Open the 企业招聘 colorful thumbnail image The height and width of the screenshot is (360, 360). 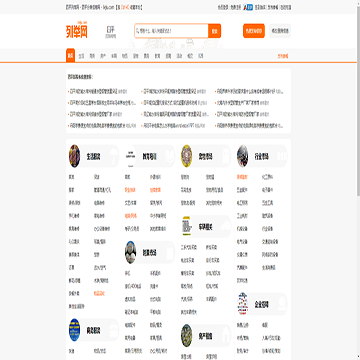tap(242, 304)
